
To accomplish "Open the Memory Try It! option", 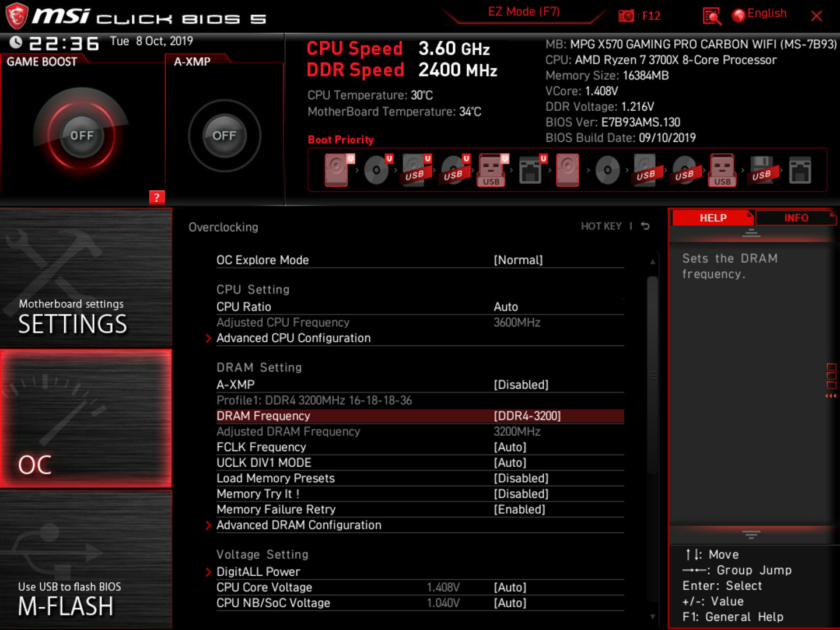I will tap(258, 494).
